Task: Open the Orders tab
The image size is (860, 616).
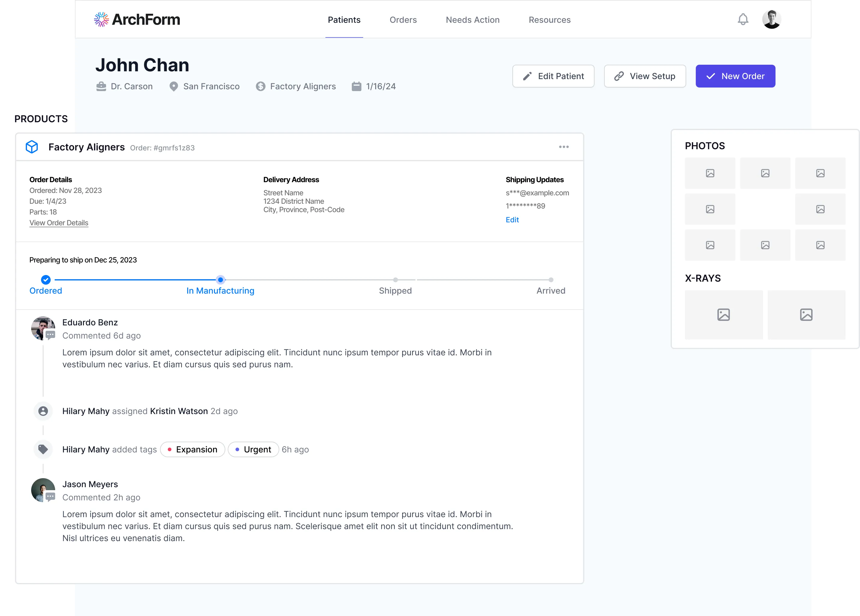Action: coord(403,20)
